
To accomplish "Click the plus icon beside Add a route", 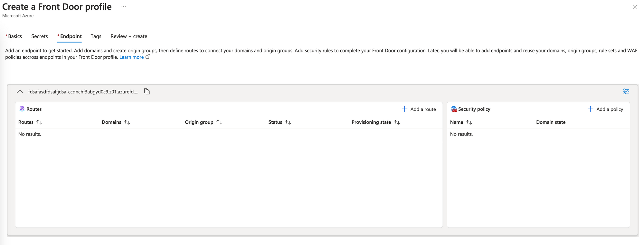I will point(404,109).
